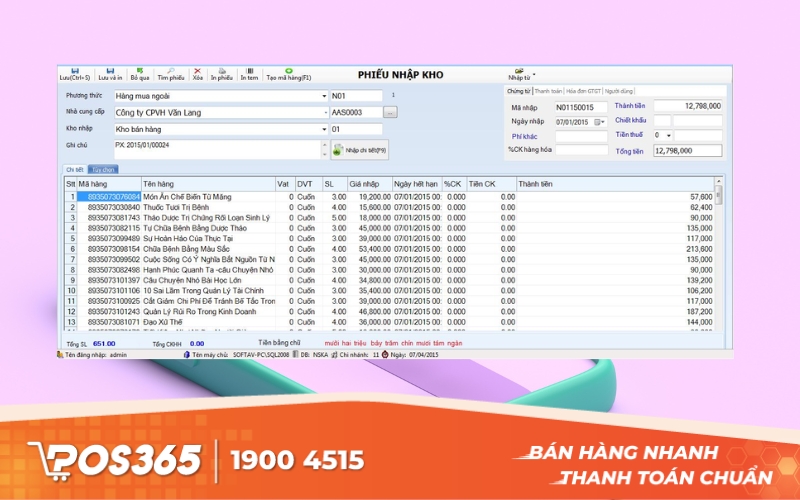Switch to the Thanh toán tab

(x=548, y=91)
